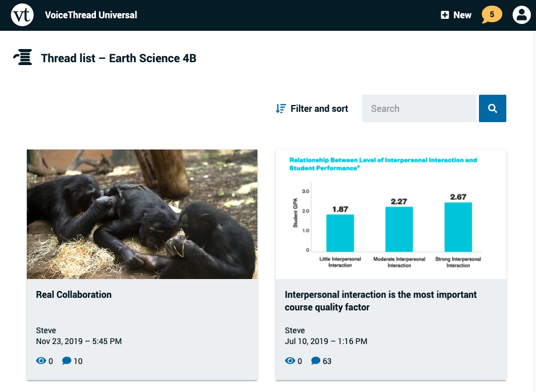
Task: Open notifications bubble showing 5
Action: (x=491, y=14)
